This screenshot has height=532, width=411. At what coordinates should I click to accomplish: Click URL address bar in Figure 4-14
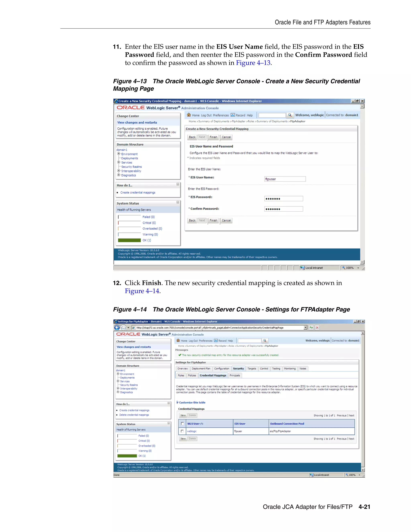tap(219, 328)
